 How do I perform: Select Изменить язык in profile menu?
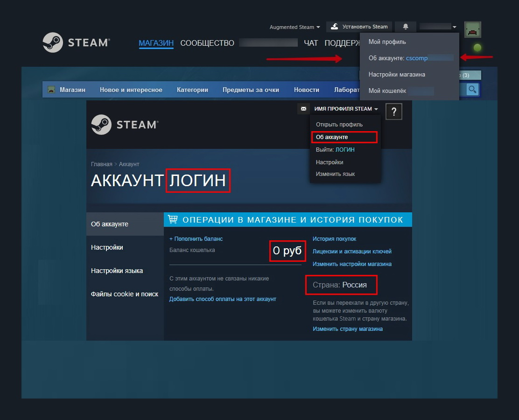point(335,174)
